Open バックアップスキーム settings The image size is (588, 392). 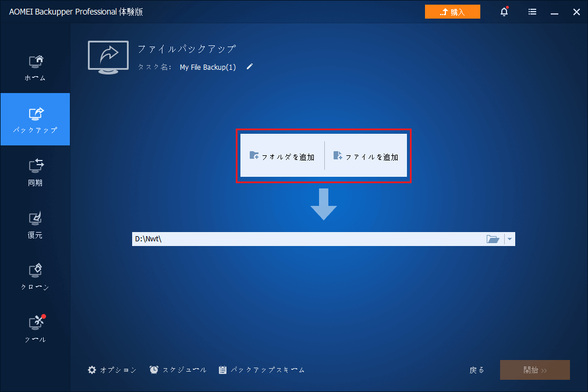coord(261,370)
